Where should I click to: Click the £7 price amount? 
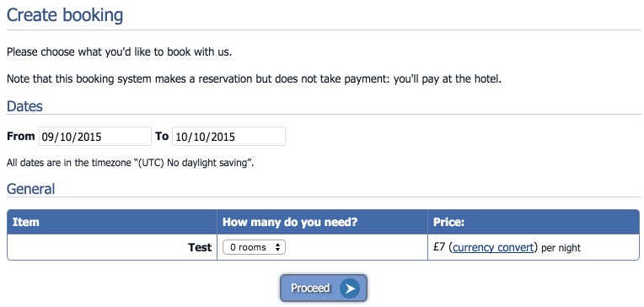[x=439, y=247]
